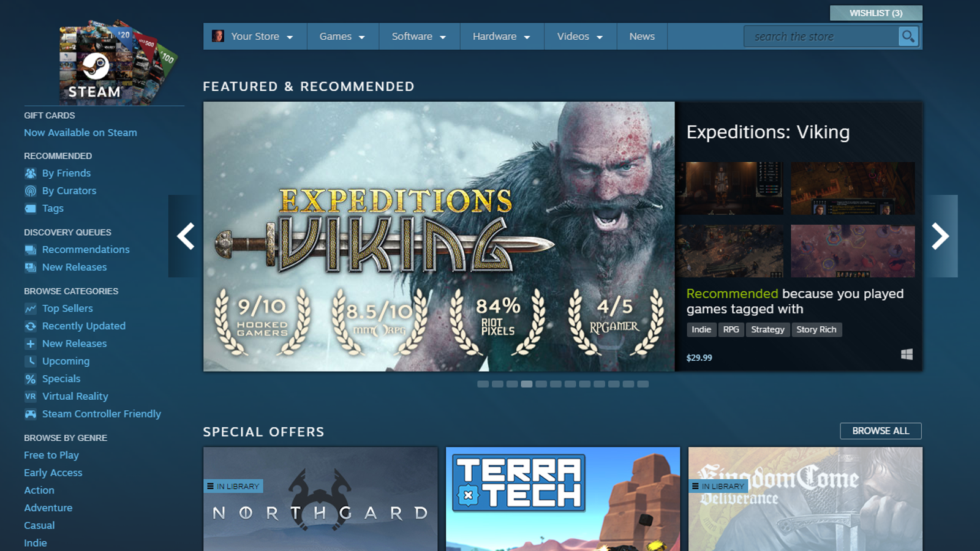Open Recommendations discovery queue link
The height and width of the screenshot is (551, 980).
86,250
